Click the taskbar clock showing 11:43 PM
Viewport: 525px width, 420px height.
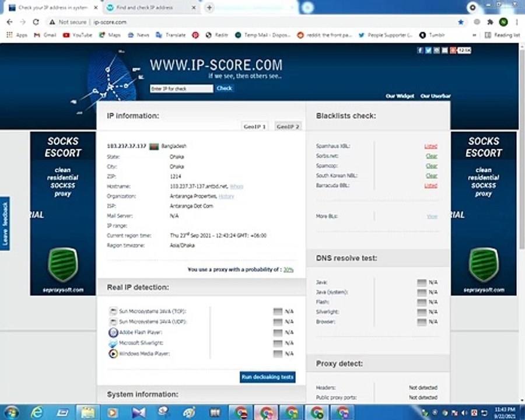[x=505, y=412]
